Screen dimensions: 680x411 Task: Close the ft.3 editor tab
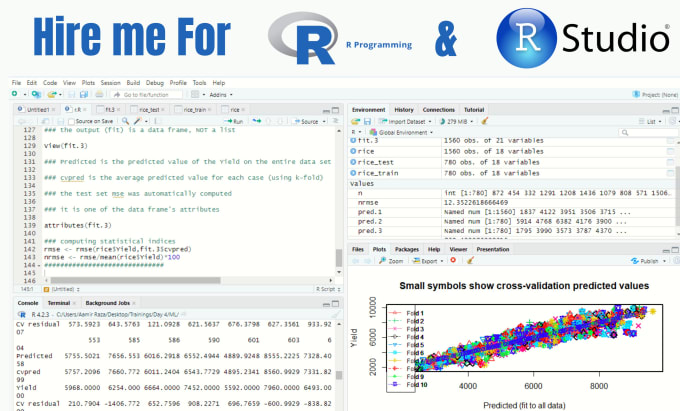tap(118, 110)
